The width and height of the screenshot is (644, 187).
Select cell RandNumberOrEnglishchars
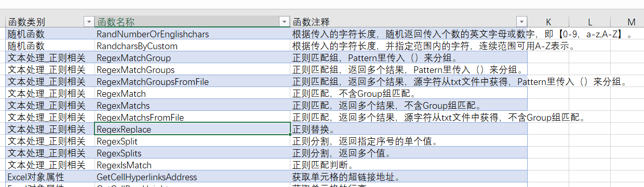192,34
